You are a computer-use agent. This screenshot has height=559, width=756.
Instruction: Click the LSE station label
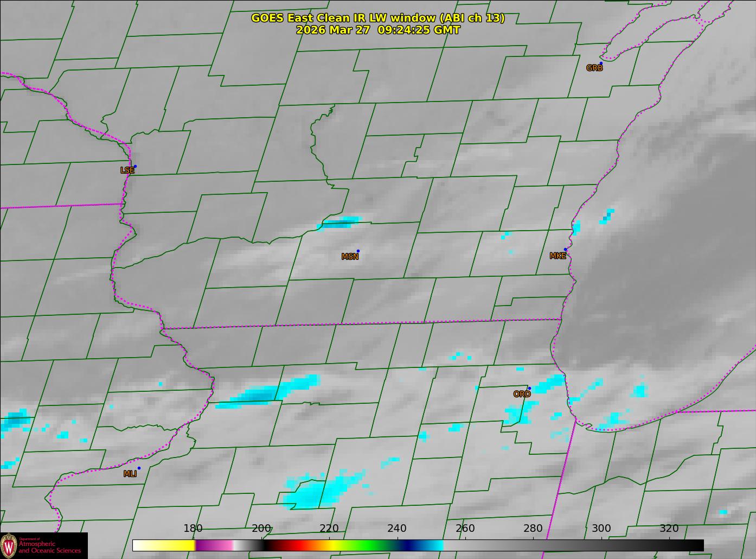coord(127,170)
